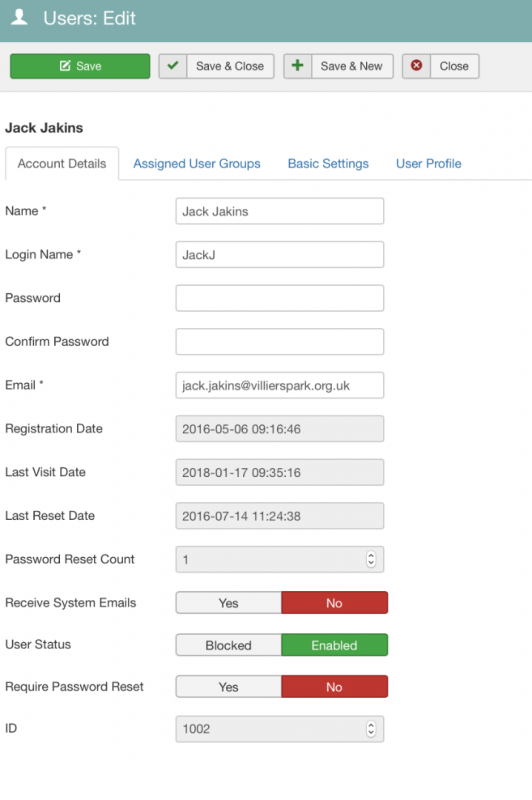Click the Password Reset Count stepper arrows

coord(371,559)
